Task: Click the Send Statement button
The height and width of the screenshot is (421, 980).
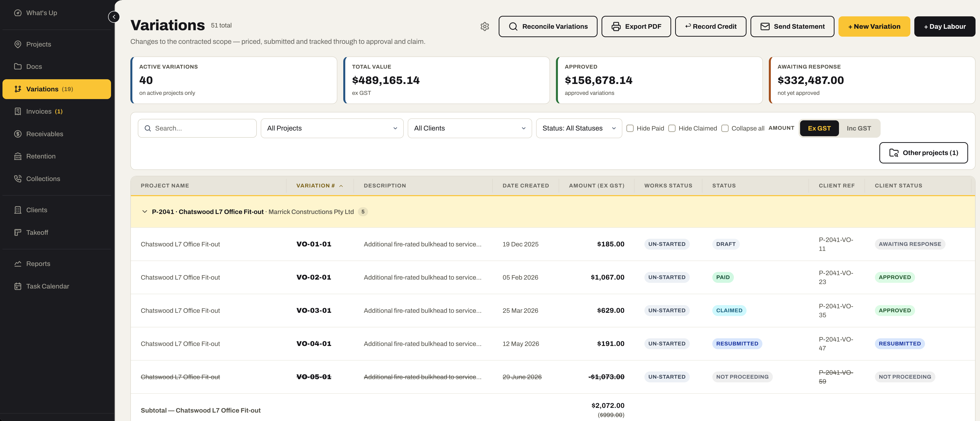Action: [792, 26]
